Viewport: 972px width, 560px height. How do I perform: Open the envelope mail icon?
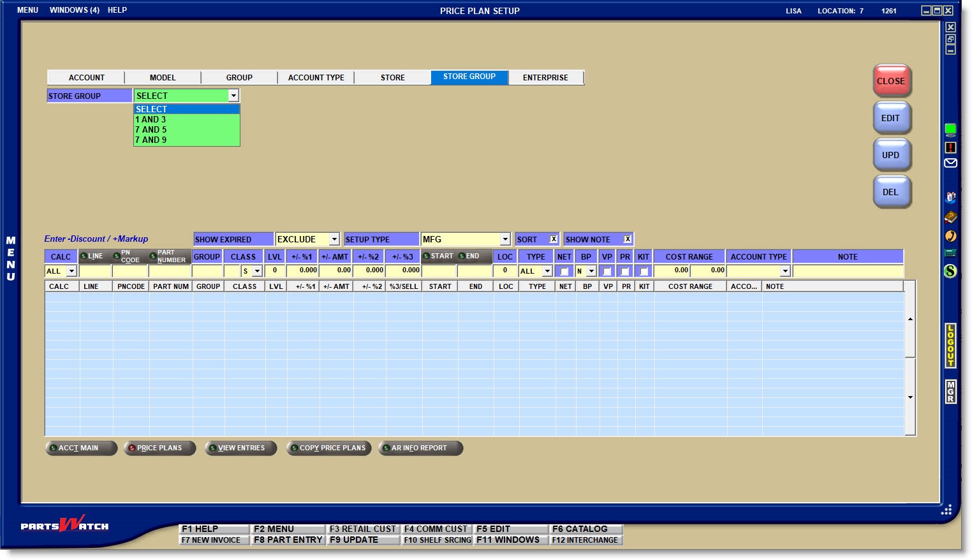coord(950,163)
